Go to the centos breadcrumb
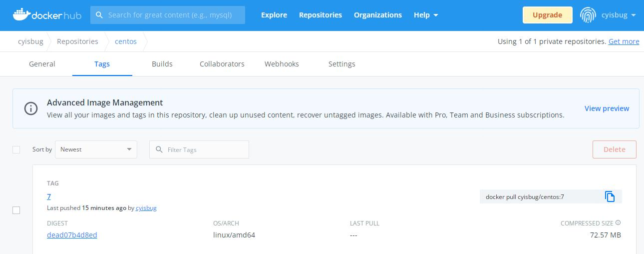Viewport: 644px width, 254px height. pyautogui.click(x=126, y=41)
